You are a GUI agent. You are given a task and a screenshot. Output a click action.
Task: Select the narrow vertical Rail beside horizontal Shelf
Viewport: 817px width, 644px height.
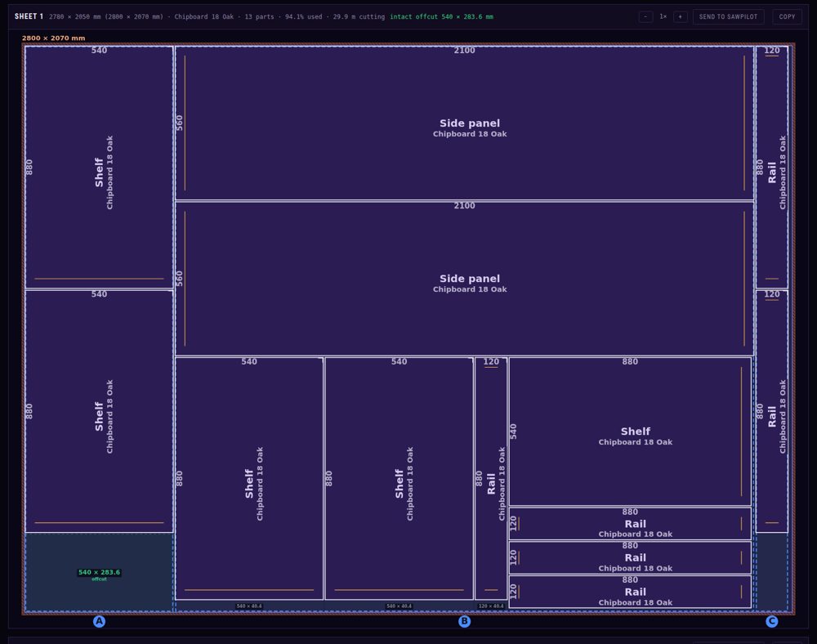click(x=491, y=478)
